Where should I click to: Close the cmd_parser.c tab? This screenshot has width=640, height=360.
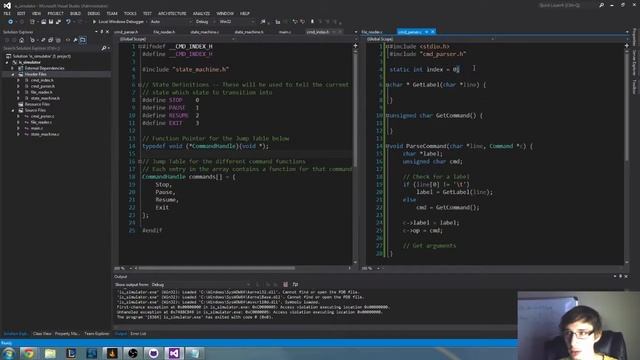point(433,32)
